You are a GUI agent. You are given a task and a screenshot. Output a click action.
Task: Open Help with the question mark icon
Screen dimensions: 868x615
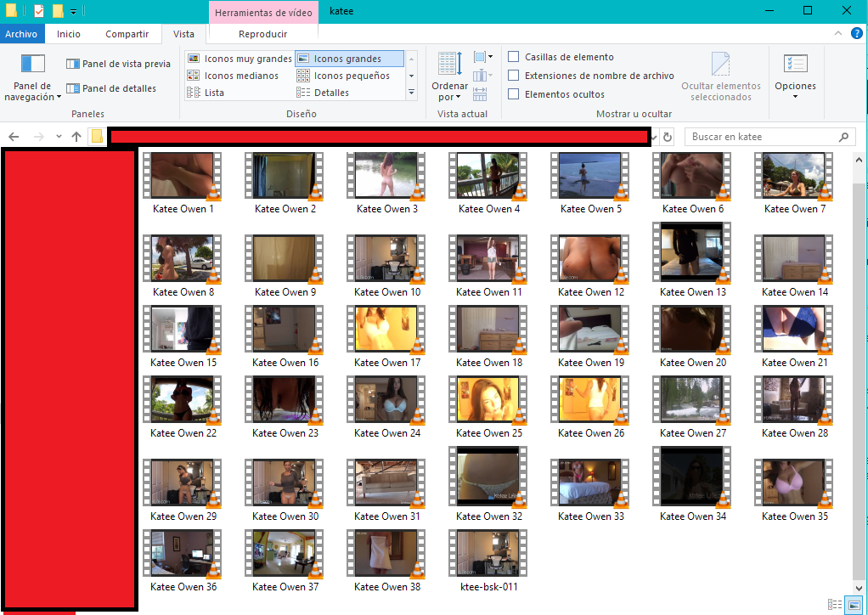[x=856, y=34]
